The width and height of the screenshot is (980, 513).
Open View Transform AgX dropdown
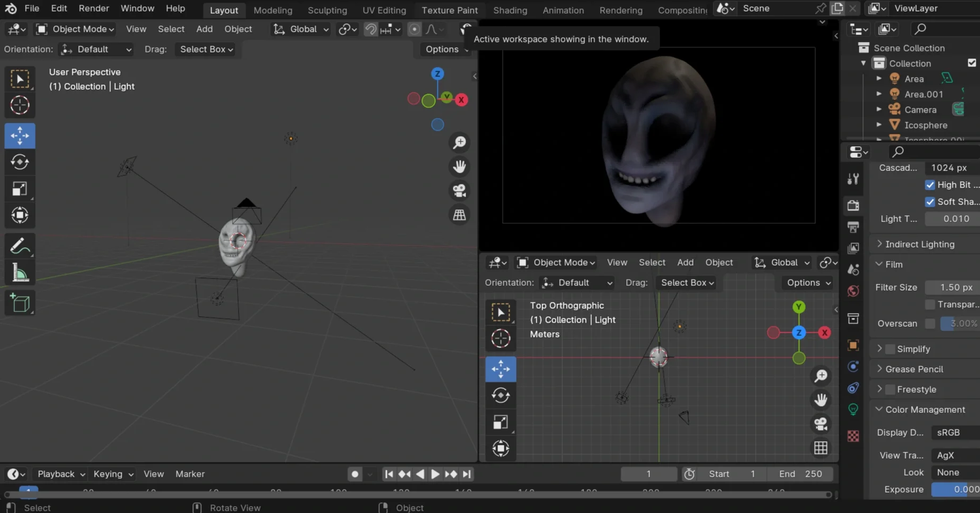pos(956,455)
